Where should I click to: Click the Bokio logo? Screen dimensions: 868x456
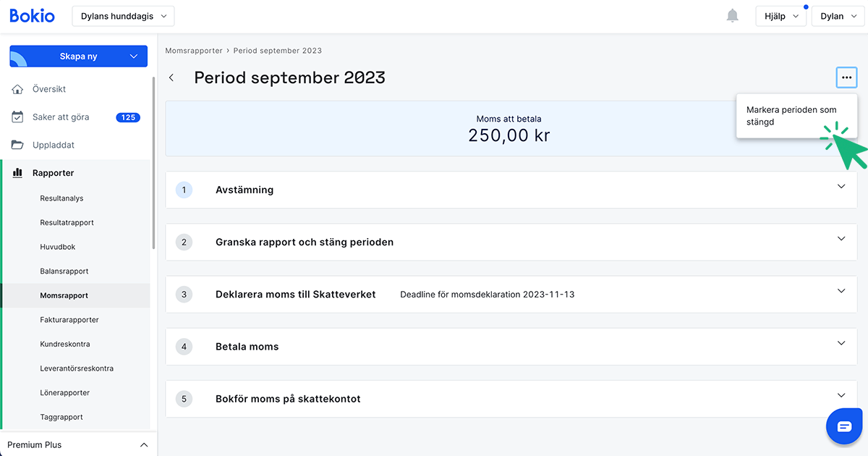pyautogui.click(x=32, y=15)
